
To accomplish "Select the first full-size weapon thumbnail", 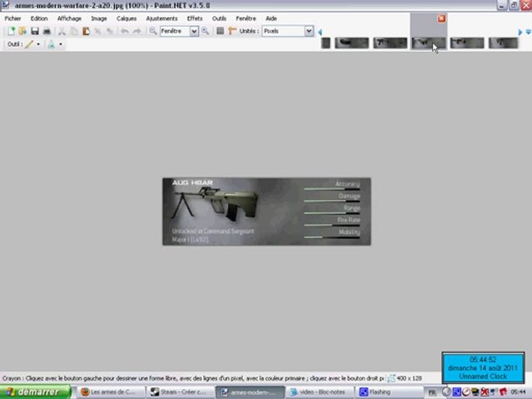I will point(351,43).
